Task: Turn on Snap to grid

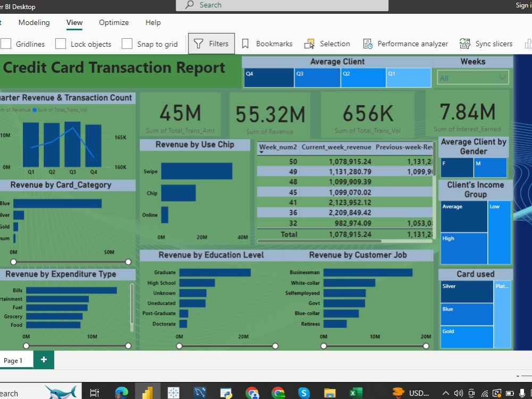Action: (x=127, y=44)
